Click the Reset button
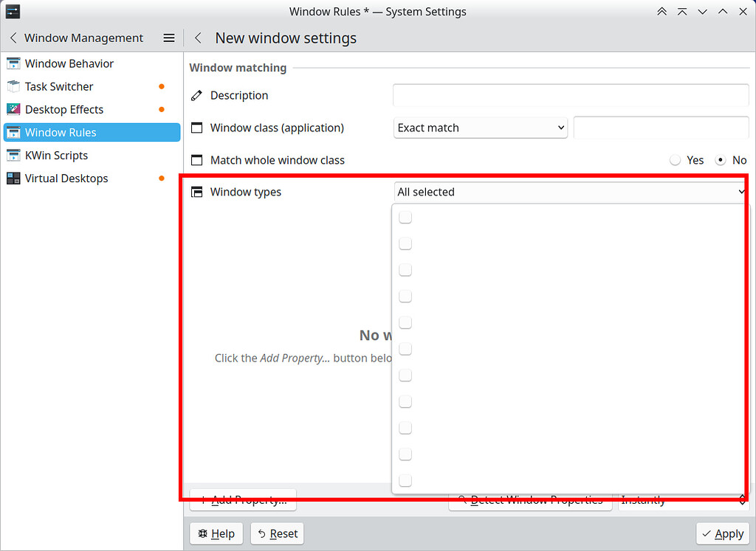 click(278, 533)
